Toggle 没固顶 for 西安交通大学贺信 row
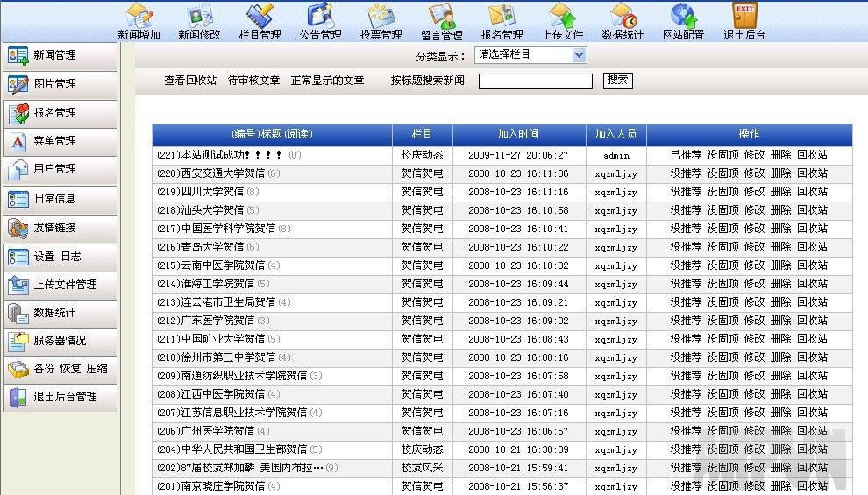This screenshot has width=868, height=495. 722,173
